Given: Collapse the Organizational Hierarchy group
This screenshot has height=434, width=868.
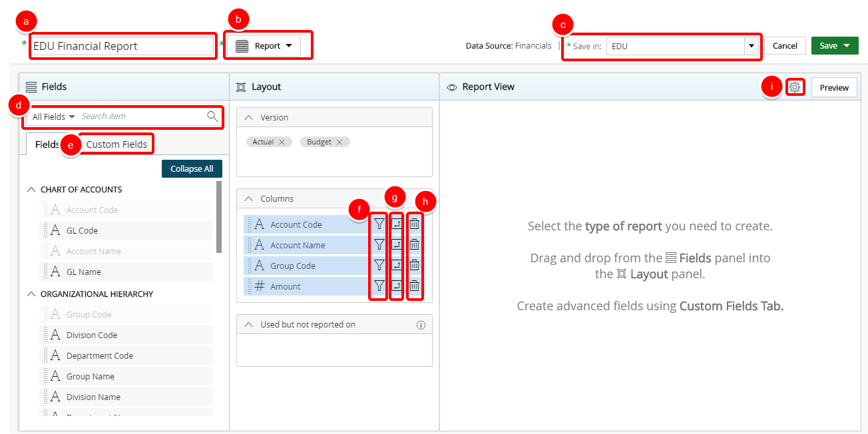Looking at the screenshot, I should tap(31, 294).
